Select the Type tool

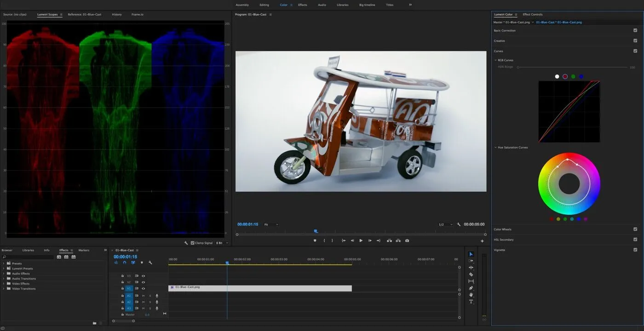471,302
